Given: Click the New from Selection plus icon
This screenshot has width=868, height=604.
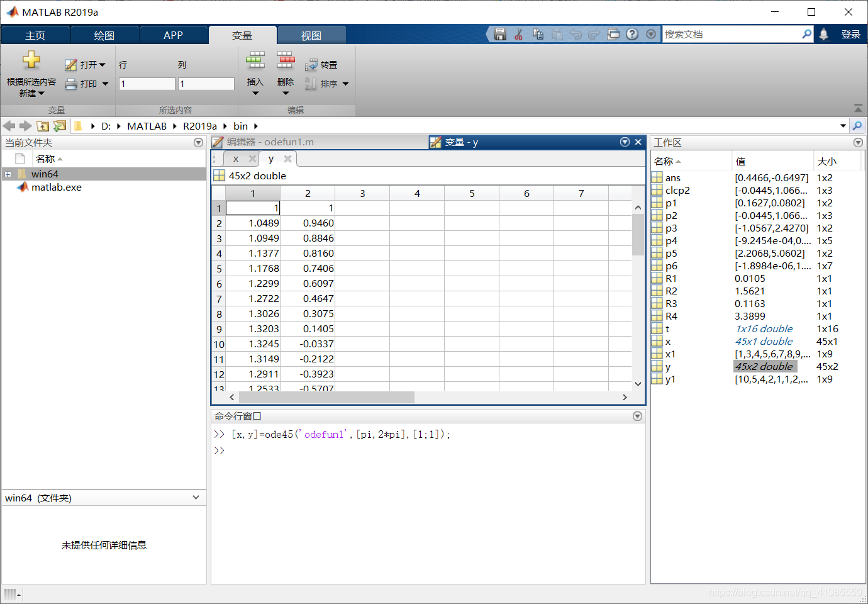Looking at the screenshot, I should tap(31, 60).
